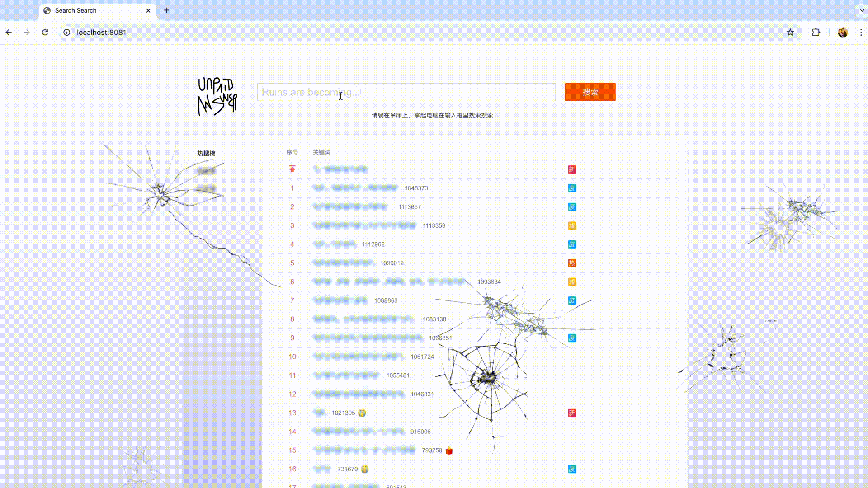Open the browser extensions puzzle icon
This screenshot has width=868, height=488.
[816, 33]
